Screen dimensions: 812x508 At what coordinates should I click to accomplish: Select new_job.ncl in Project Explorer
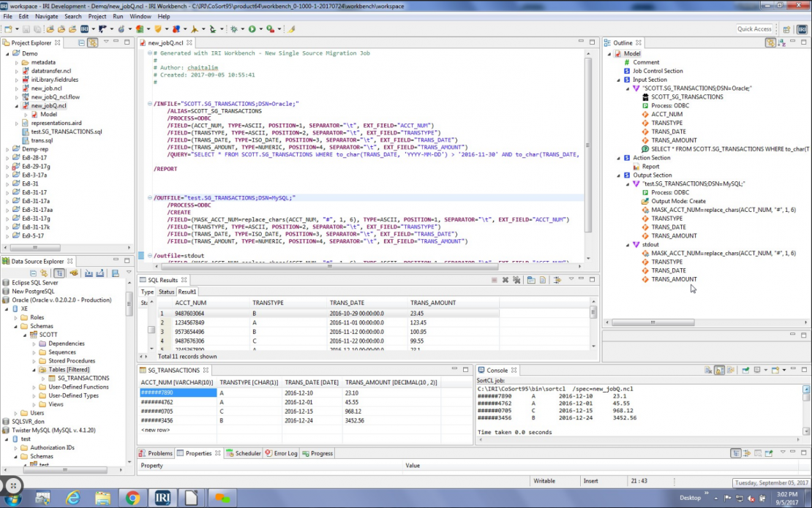[46, 88]
